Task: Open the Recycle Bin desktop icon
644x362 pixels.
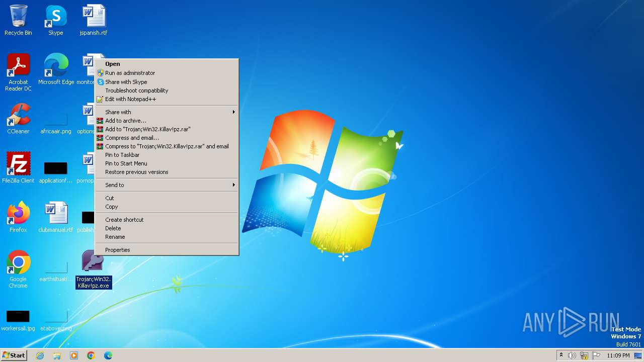Action: pos(18,20)
